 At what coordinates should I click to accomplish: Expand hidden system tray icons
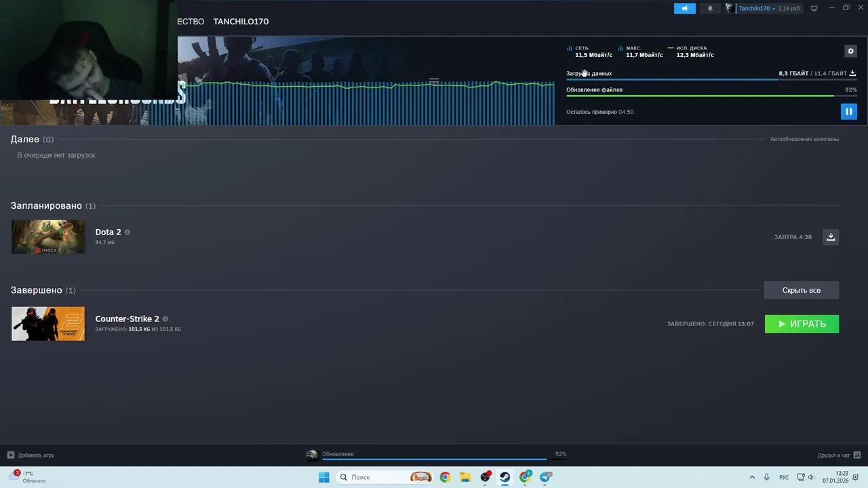tap(751, 477)
